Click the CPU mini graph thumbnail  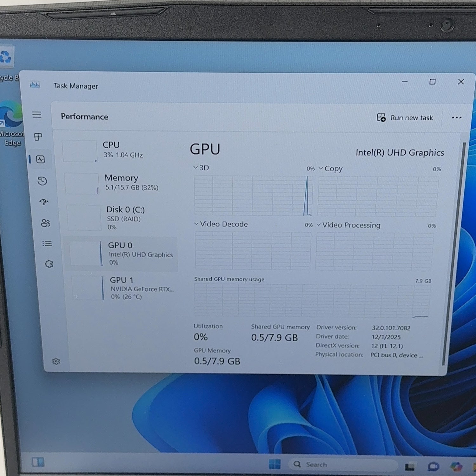point(80,151)
